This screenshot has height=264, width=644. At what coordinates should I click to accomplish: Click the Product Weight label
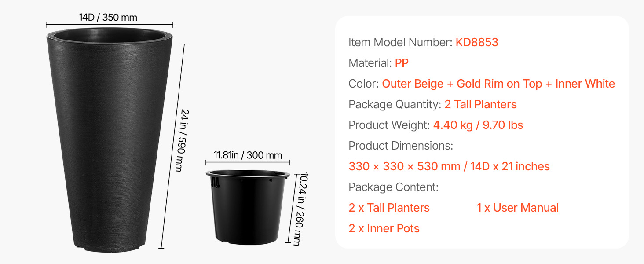pyautogui.click(x=389, y=125)
